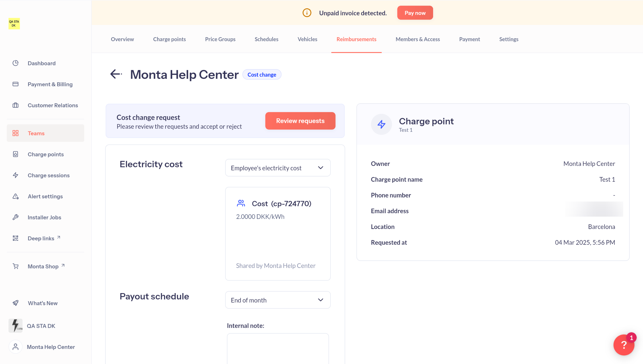The image size is (643, 364).
Task: Click the Installer Jobs wrench icon
Action: (x=16, y=217)
